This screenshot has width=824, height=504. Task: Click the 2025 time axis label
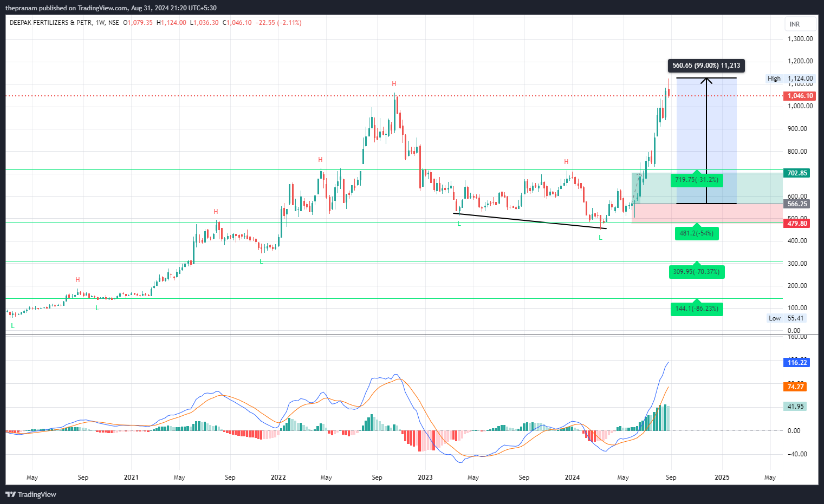tap(722, 477)
